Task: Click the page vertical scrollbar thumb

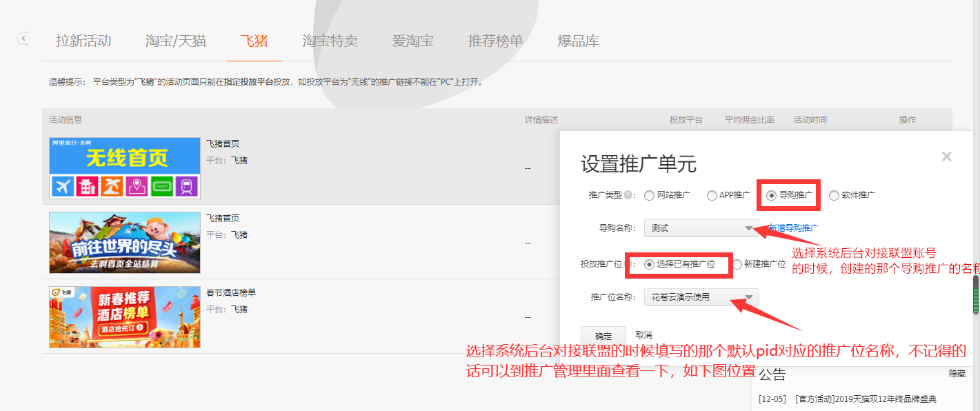Action: [x=976, y=295]
